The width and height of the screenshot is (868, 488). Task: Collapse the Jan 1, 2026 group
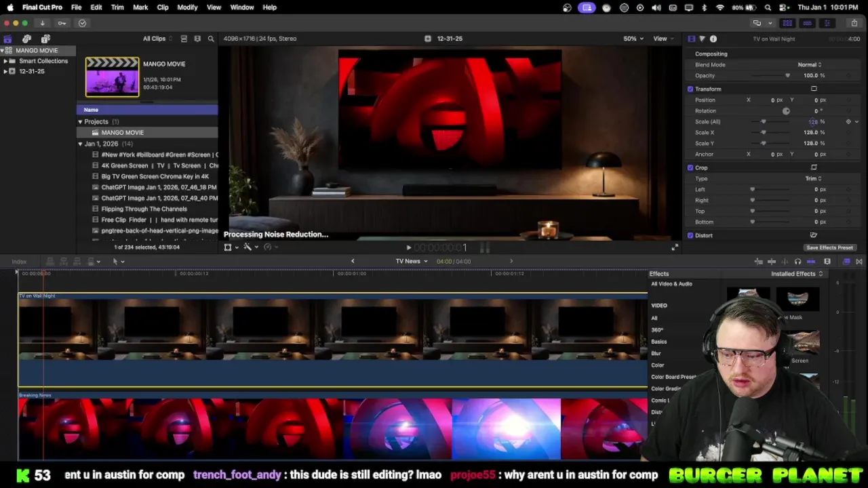(80, 144)
